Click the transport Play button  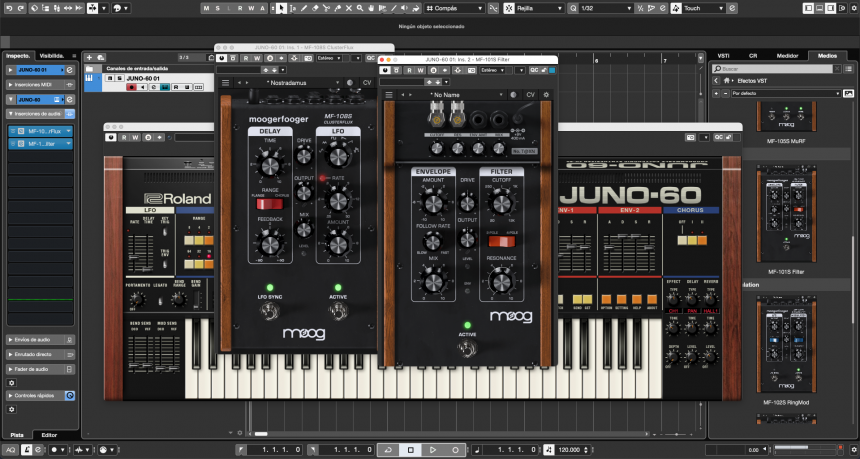pyautogui.click(x=433, y=450)
